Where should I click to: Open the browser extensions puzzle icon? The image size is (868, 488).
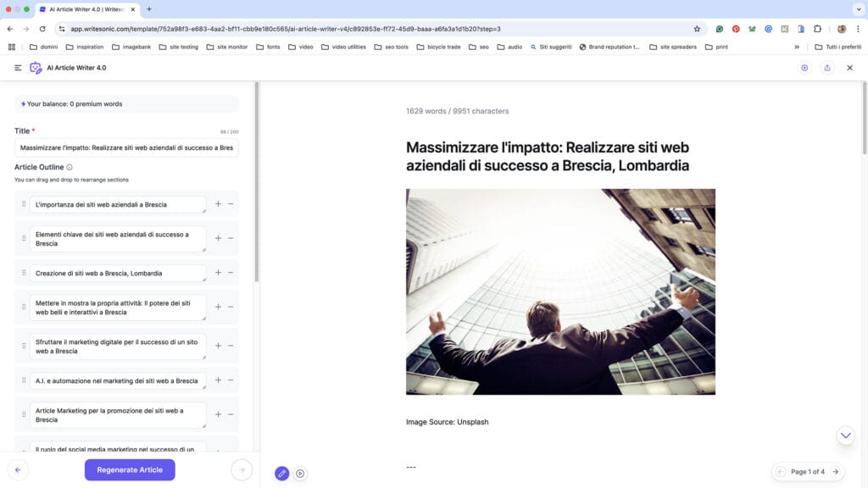tap(818, 29)
